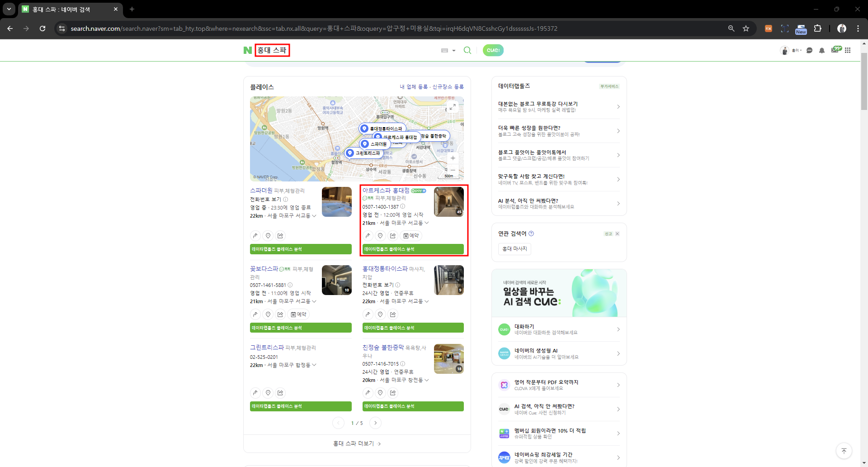868x467 pixels.
Task: Expand the 서울 마포구 창전동 address chevron
Action: tap(426, 380)
